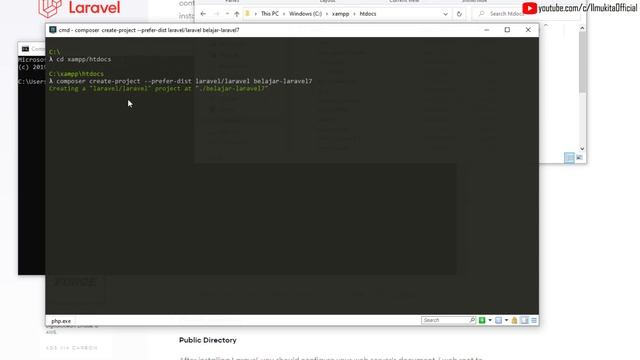Open File Explorer recent locations dropdown
The width and height of the screenshot is (640, 360).
coord(227,14)
